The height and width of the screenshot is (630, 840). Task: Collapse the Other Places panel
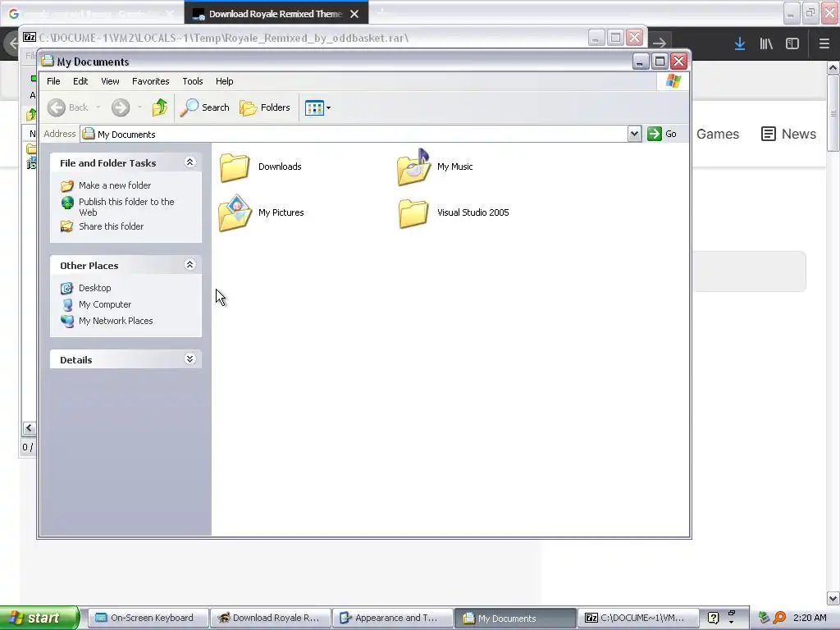click(189, 265)
